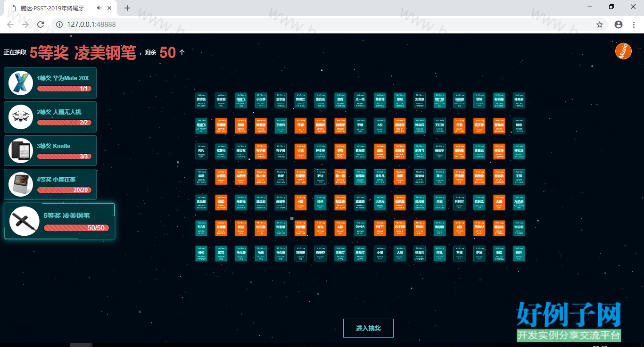Select the 库克 name card
644x347 pixels.
tap(222, 253)
